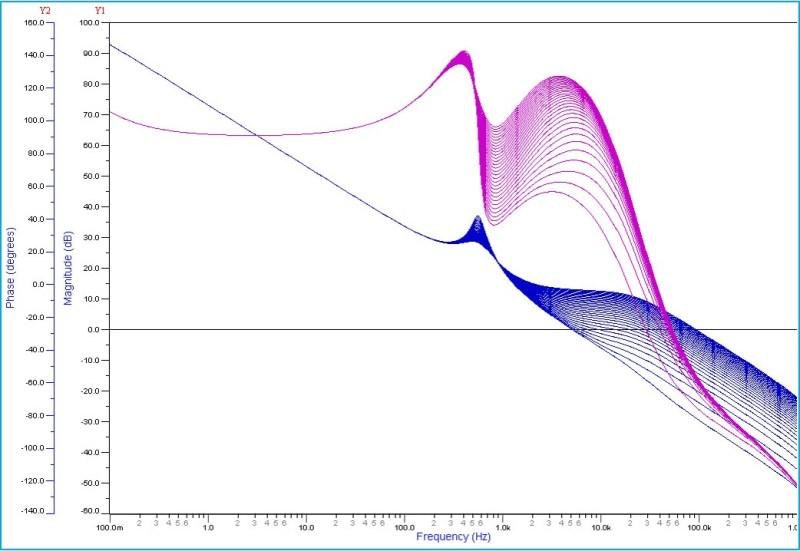Click the Y1 axis label
The image size is (800, 551).
(101, 10)
